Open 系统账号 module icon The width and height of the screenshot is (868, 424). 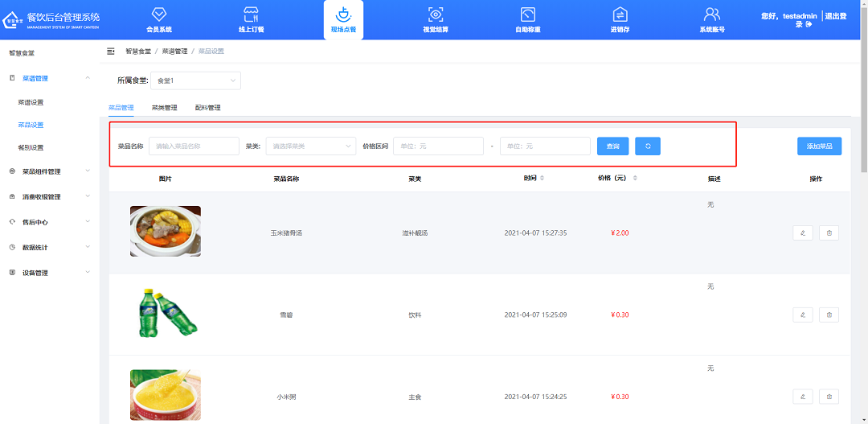[711, 14]
